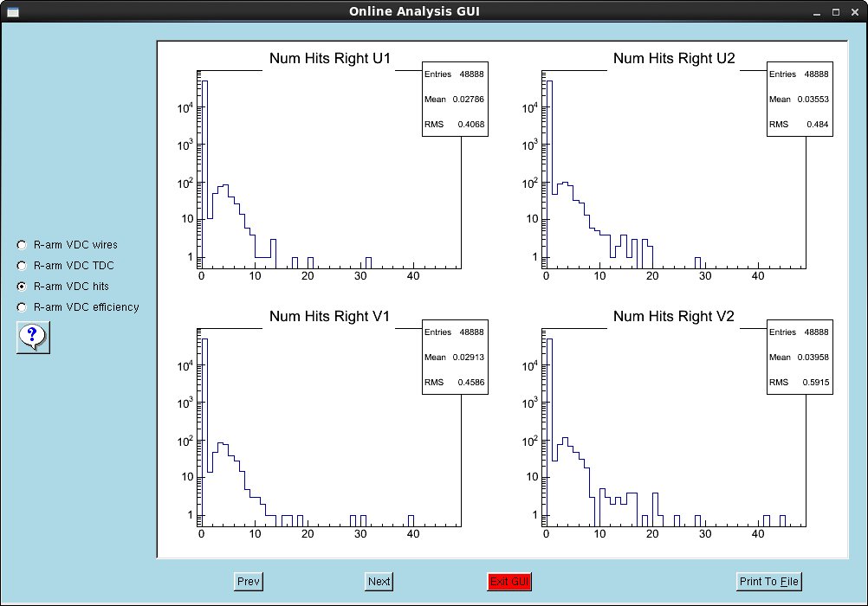Click U1 stats RMS value 0.4068
The image size is (868, 606).
coord(471,125)
